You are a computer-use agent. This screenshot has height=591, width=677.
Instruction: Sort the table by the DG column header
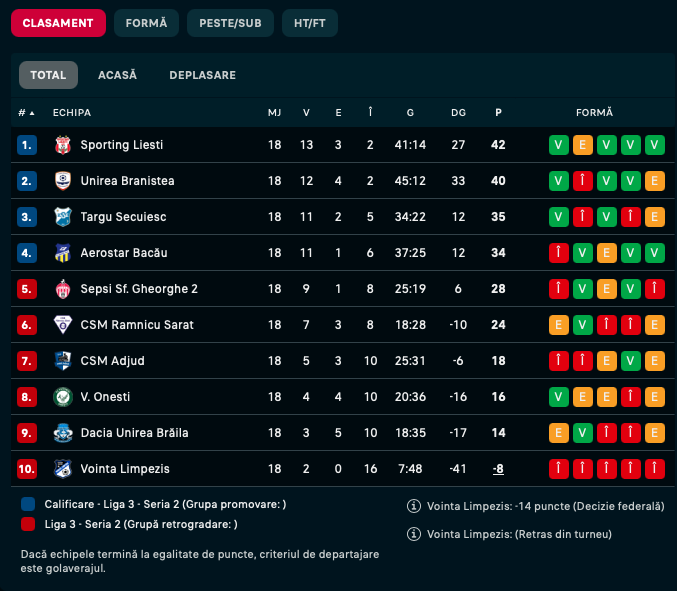pyautogui.click(x=458, y=113)
